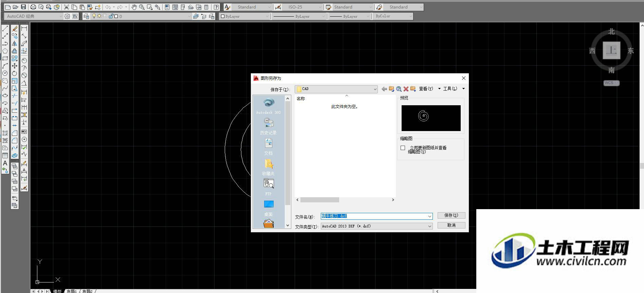Click the 保存(S) button

tap(451, 215)
